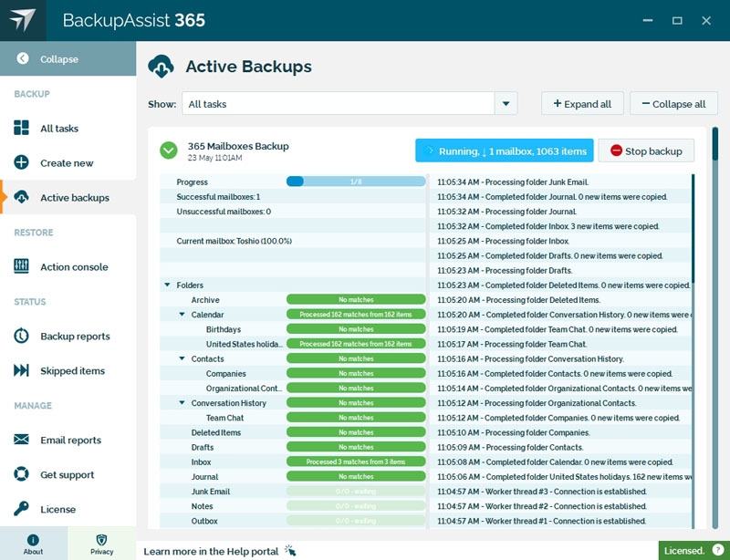This screenshot has width=730, height=560.
Task: Click the log panel scrollbar
Action: [x=693, y=351]
